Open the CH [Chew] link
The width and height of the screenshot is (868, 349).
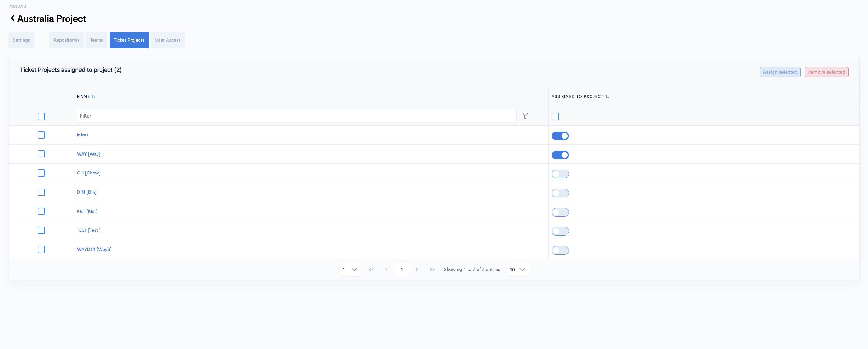click(89, 173)
